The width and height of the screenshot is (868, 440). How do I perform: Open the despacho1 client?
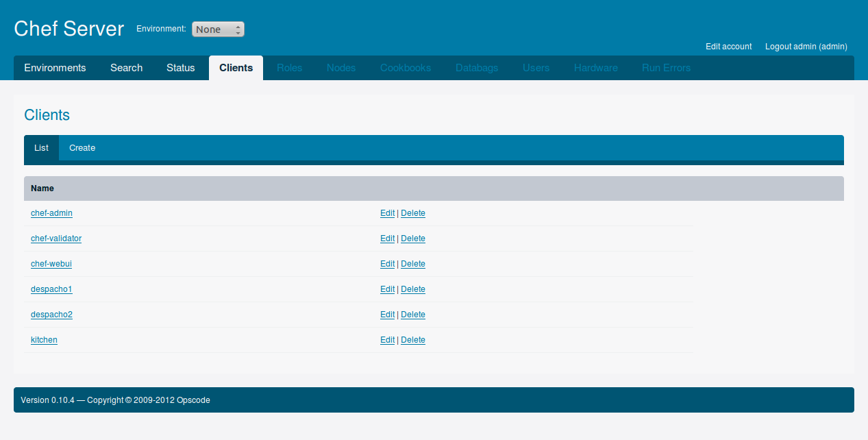point(51,289)
